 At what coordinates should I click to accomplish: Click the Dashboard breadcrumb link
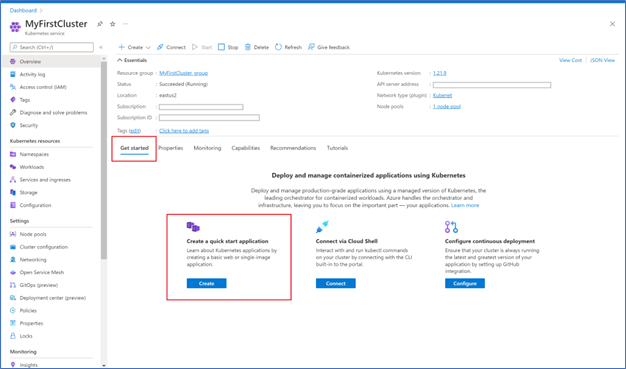point(23,10)
